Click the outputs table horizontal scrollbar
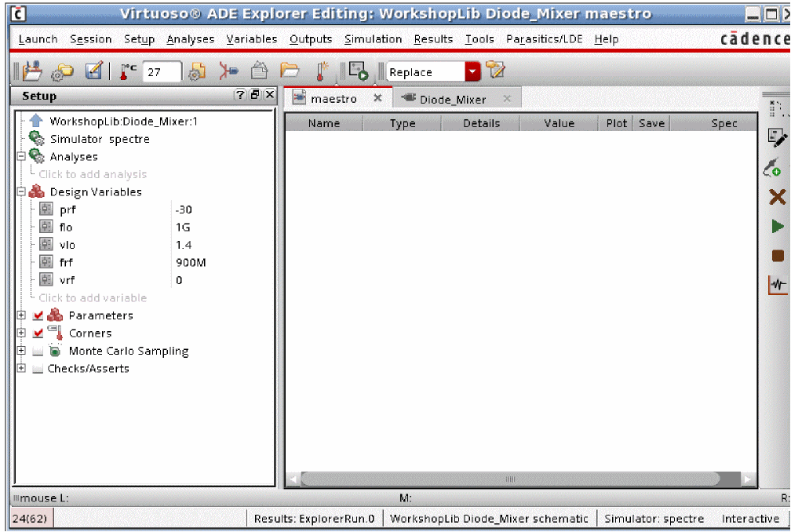Image resolution: width=791 pixels, height=532 pixels. [x=510, y=479]
